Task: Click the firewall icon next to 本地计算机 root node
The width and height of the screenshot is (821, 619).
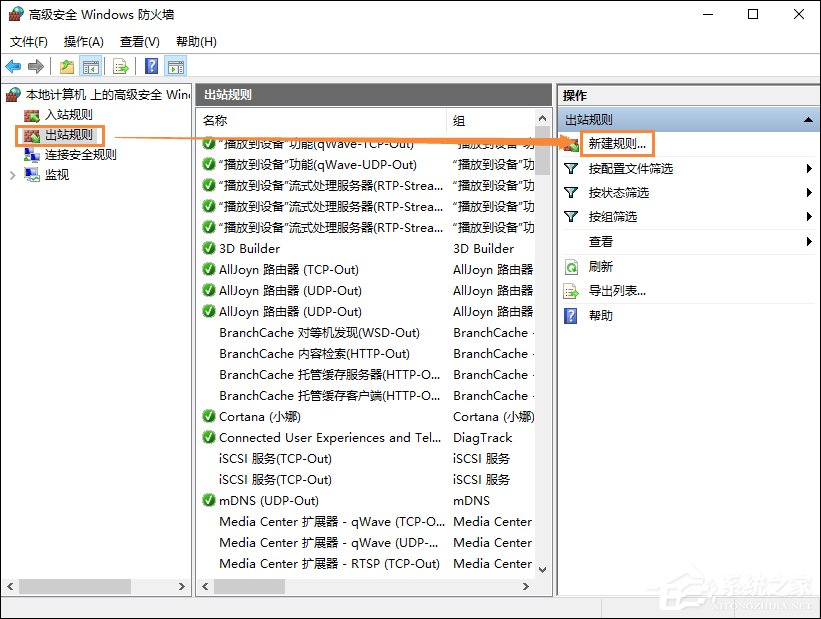Action: [x=13, y=92]
